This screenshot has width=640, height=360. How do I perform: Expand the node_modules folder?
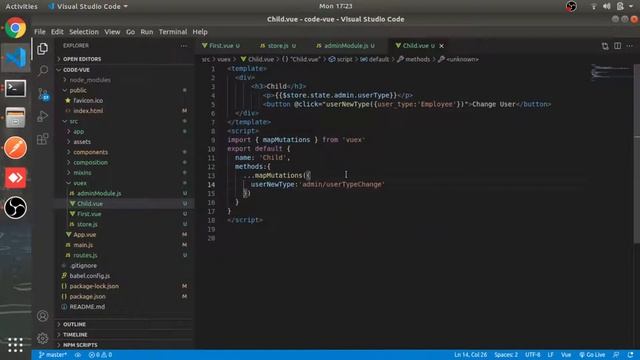coord(124,80)
